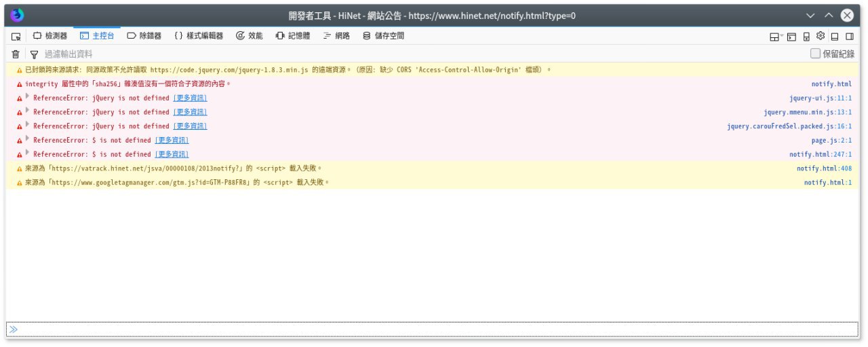
Task: Open developer tools settings gear
Action: (x=821, y=36)
